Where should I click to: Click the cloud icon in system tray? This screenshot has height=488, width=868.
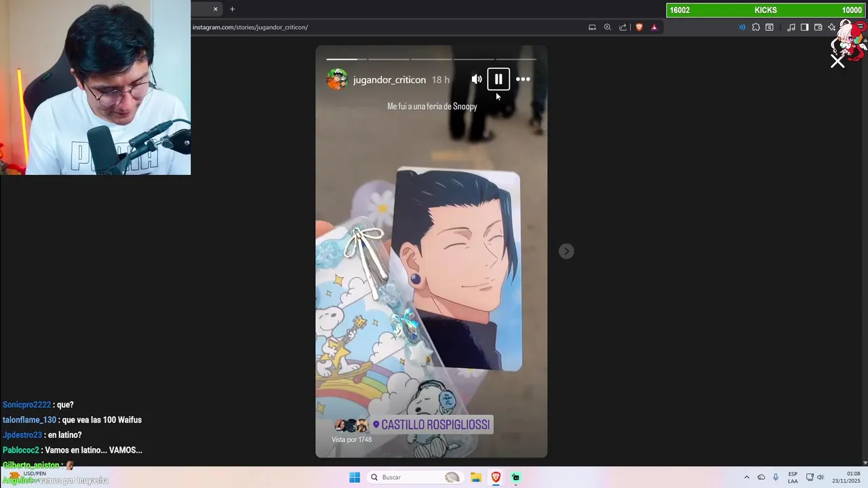(x=761, y=477)
